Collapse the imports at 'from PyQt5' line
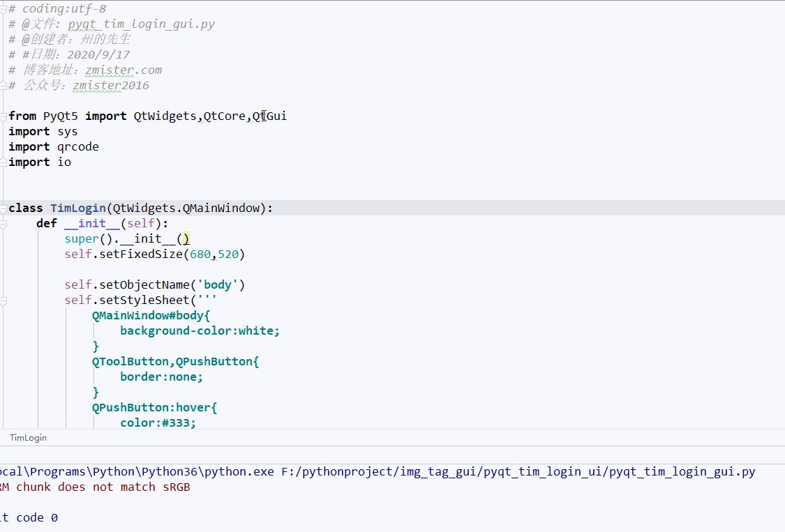 coord(3,116)
